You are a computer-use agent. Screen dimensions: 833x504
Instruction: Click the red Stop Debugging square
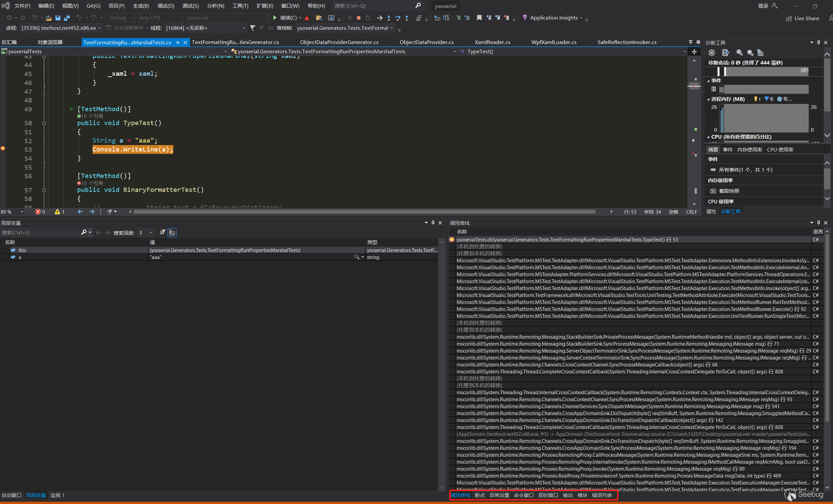(359, 18)
